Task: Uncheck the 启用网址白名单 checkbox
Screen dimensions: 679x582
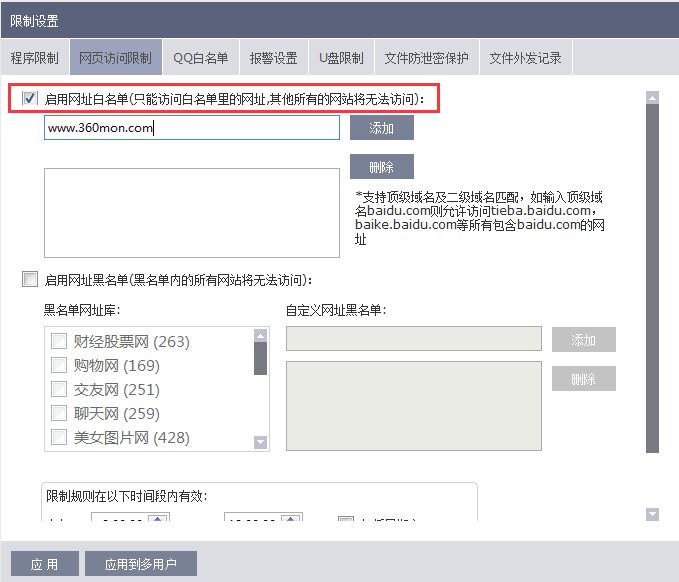Action: [30, 99]
